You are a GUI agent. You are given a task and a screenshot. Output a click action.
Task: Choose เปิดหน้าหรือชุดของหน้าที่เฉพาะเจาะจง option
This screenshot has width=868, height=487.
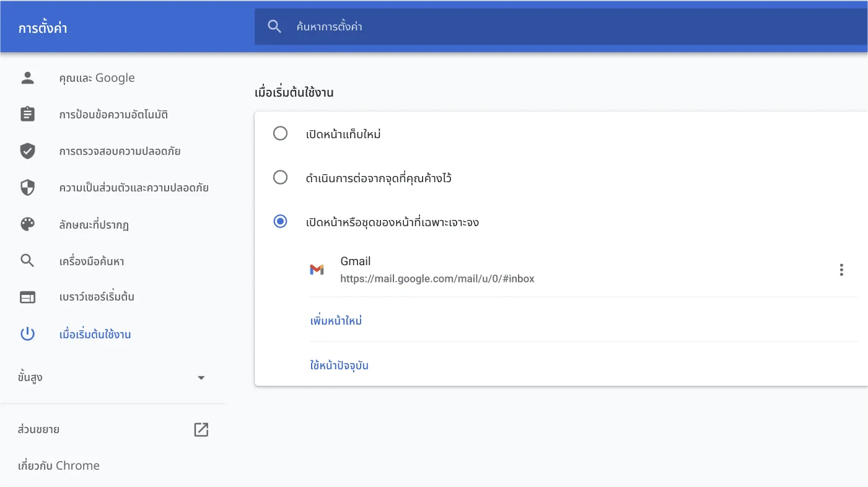coord(280,221)
